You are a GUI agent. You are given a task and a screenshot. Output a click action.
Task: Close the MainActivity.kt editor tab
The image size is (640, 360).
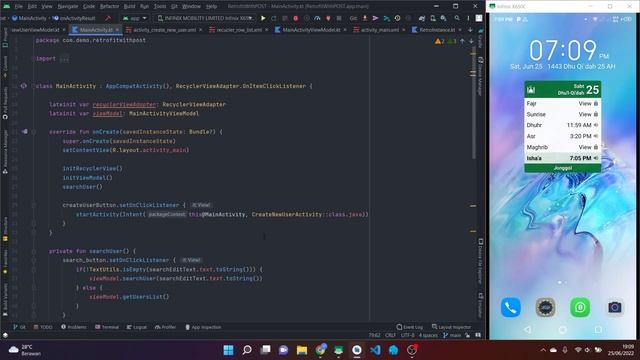(x=117, y=30)
